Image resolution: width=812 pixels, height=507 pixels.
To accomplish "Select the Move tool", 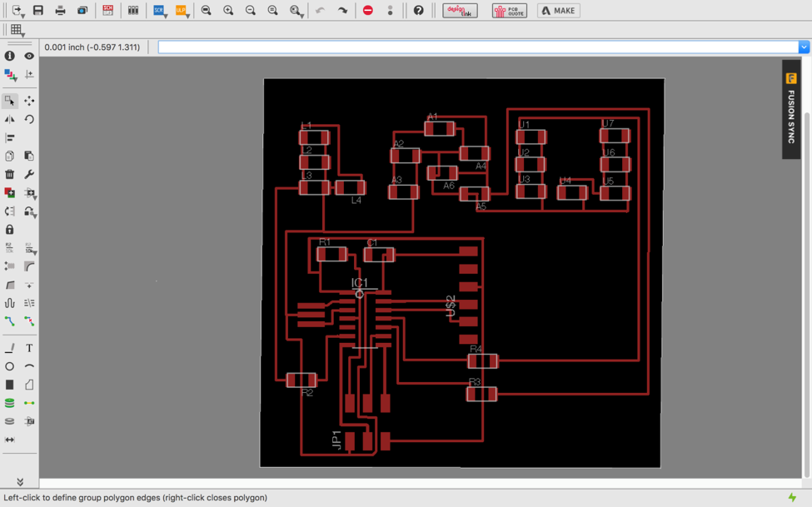I will click(x=29, y=101).
